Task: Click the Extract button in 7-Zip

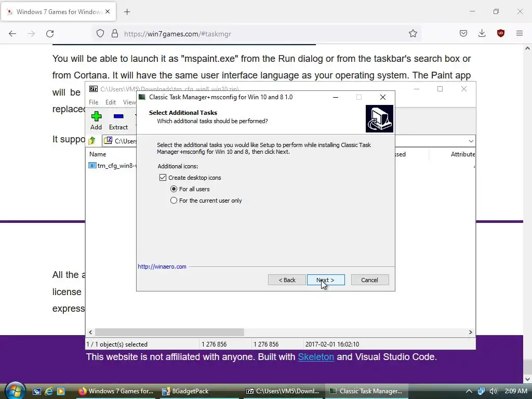Action: click(x=118, y=121)
